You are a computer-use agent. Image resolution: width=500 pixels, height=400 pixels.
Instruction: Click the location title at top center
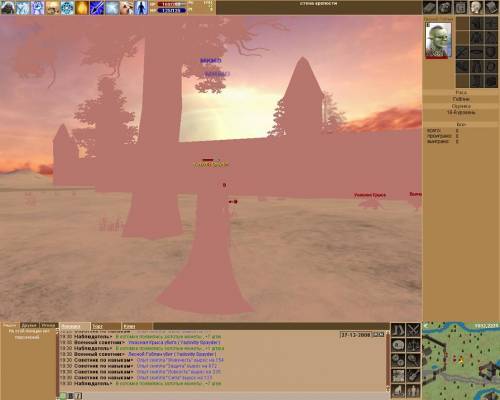pos(318,4)
